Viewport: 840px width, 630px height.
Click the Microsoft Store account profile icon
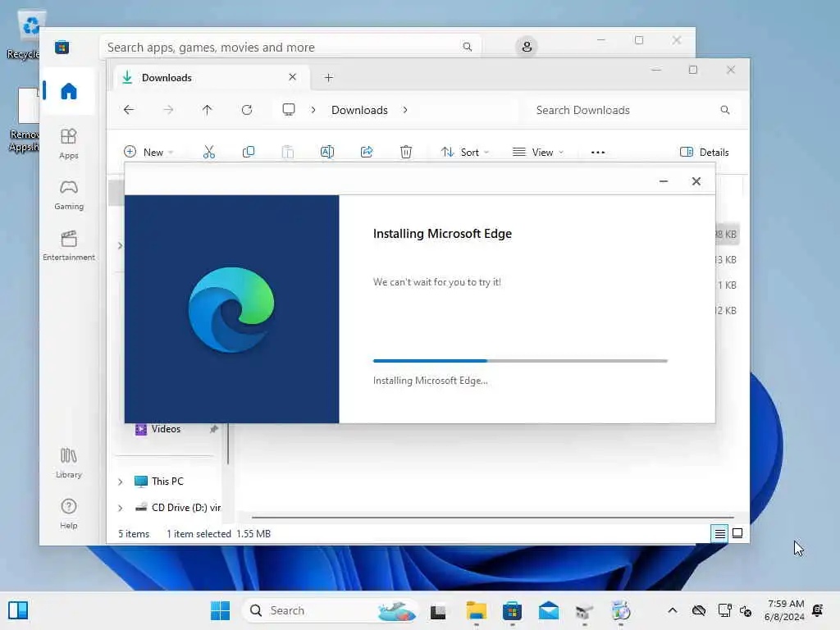pos(527,47)
